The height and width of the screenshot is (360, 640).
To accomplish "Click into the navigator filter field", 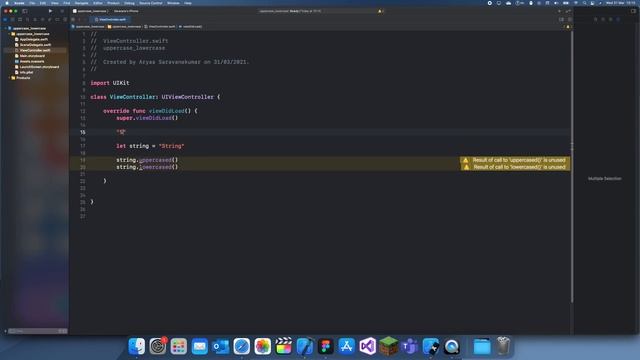I will click(37, 331).
